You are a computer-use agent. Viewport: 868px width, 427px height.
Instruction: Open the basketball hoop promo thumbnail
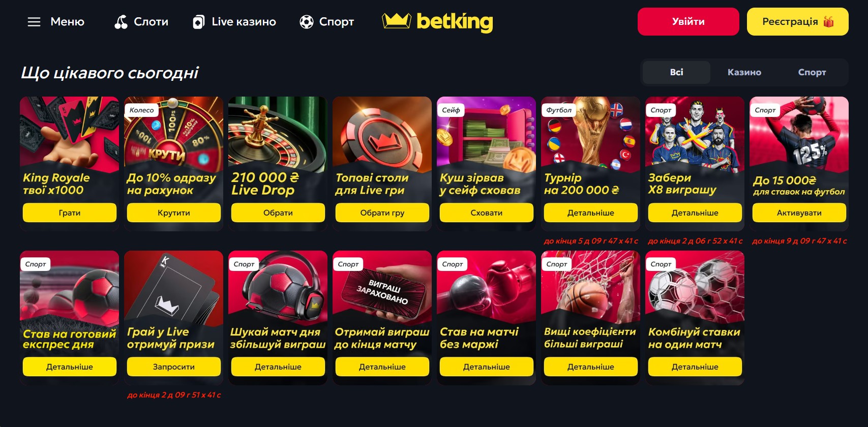pos(591,286)
